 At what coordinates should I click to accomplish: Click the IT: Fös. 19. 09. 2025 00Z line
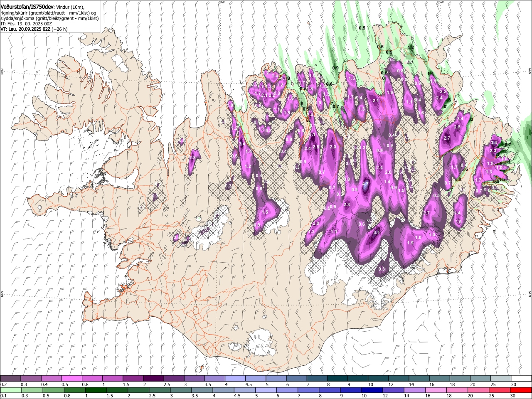click(26, 24)
